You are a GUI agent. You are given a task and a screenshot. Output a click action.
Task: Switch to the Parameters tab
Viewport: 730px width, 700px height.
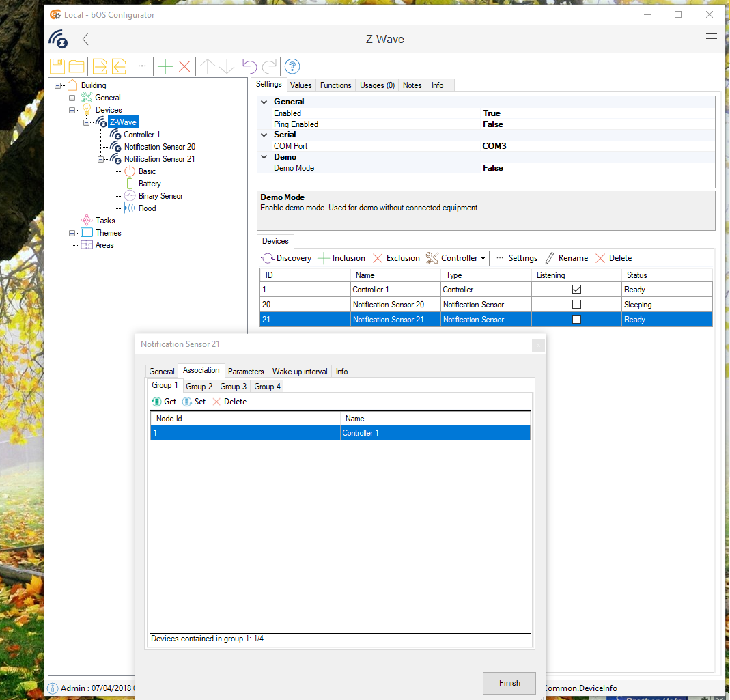(x=246, y=372)
